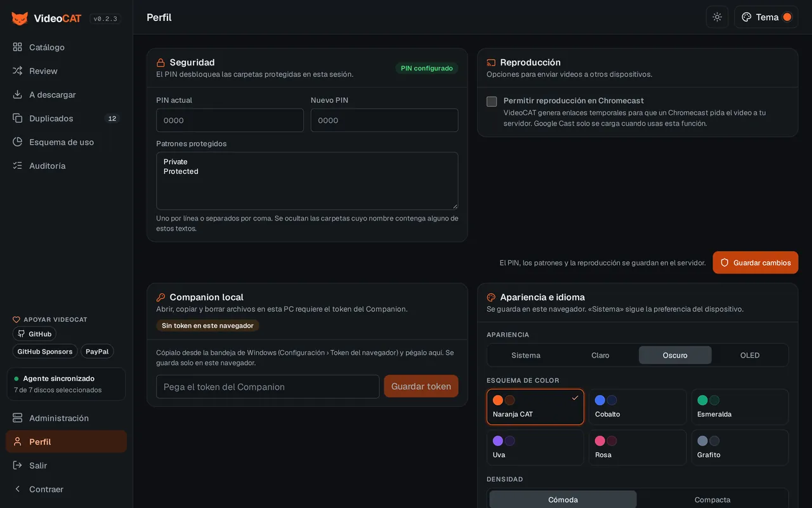Open the Review section
The width and height of the screenshot is (812, 508).
66,70
